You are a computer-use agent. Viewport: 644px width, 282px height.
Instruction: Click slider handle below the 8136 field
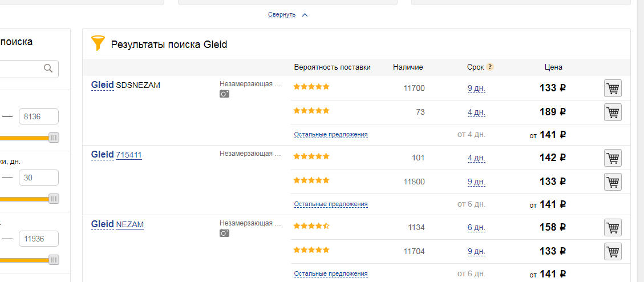tap(54, 138)
